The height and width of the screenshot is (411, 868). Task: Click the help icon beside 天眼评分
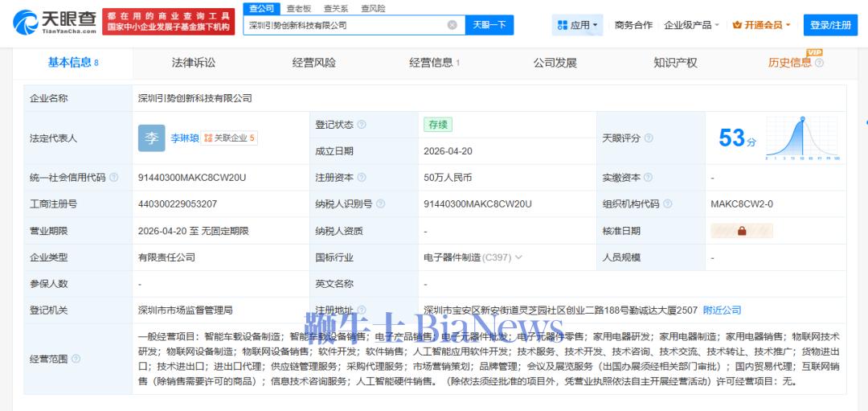tap(649, 138)
